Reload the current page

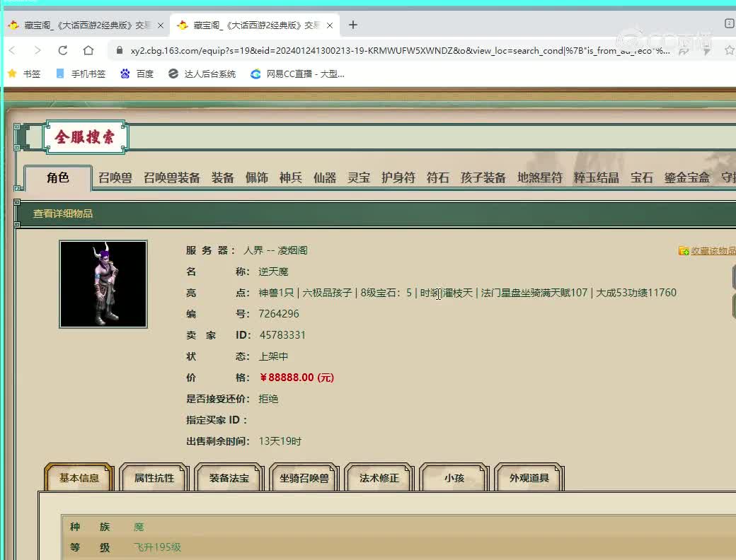coord(62,50)
